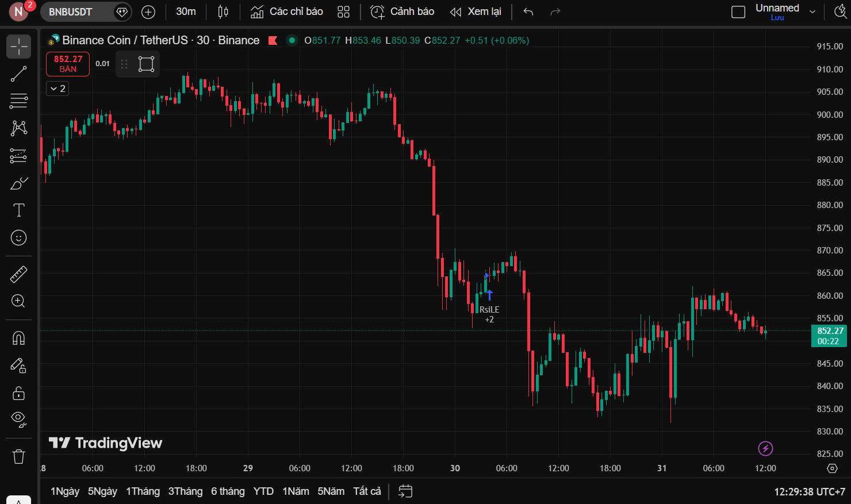
Task: Expand the layout dropdown chevron
Action: pyautogui.click(x=812, y=11)
